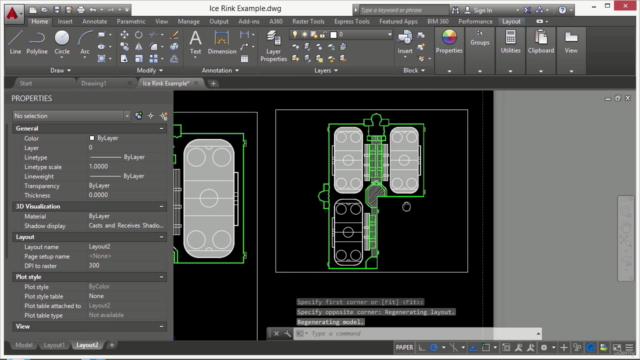This screenshot has width=640, height=360.
Task: Select the Dimension tool
Action: (x=222, y=42)
